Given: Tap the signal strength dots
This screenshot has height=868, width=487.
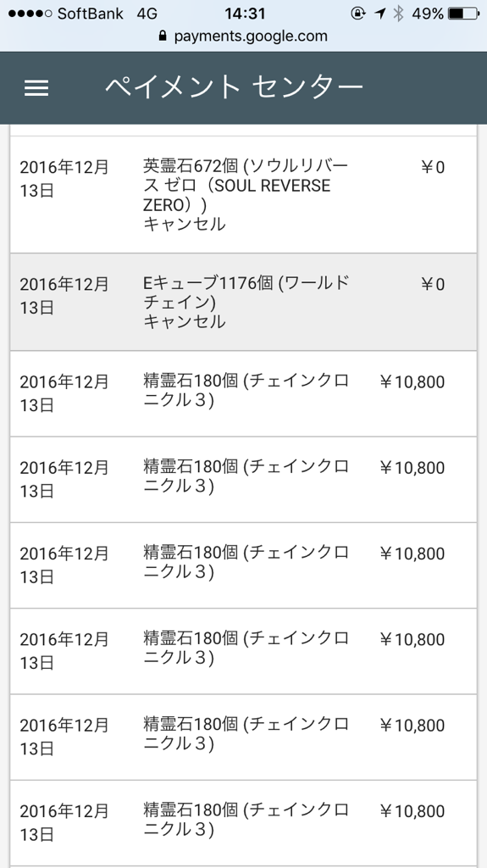Looking at the screenshot, I should pyautogui.click(x=30, y=14).
